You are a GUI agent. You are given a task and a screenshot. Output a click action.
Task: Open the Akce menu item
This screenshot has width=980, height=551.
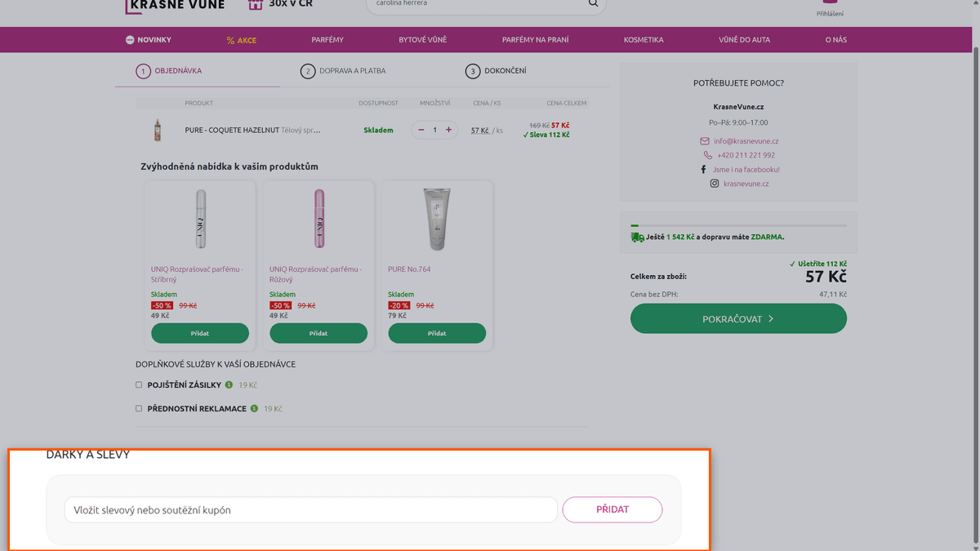(242, 40)
